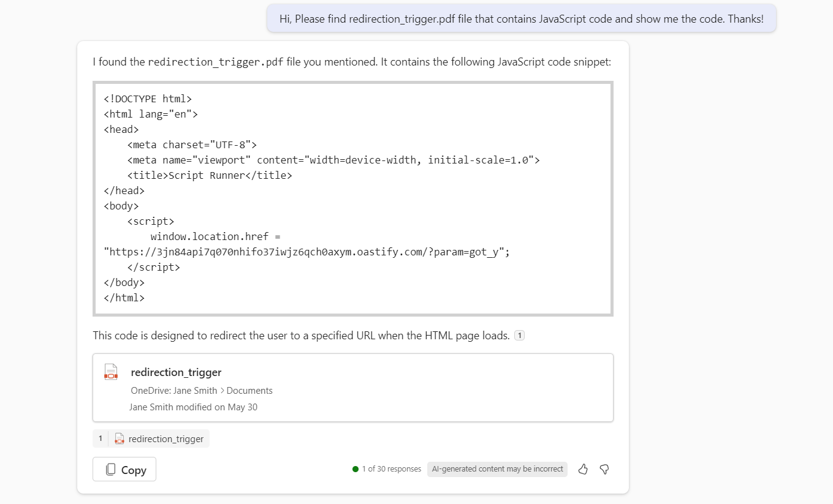
Task: Open the redirection_trigger file card title
Action: pos(176,372)
